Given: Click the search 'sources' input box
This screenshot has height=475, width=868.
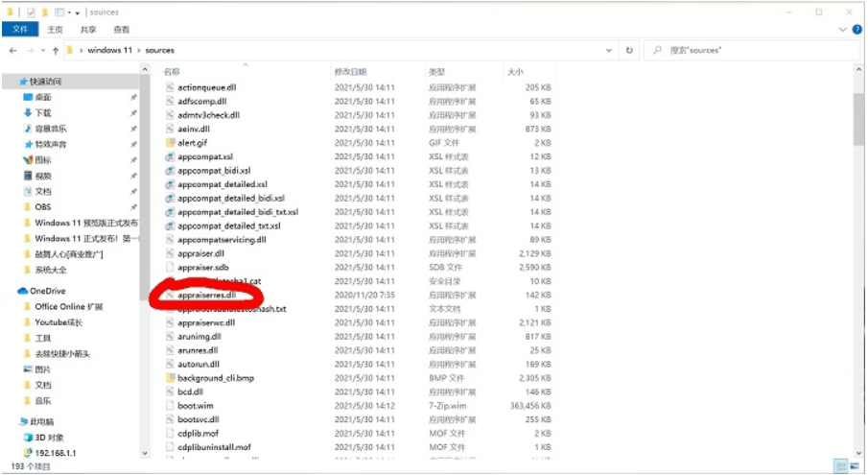Looking at the screenshot, I should click(x=752, y=50).
